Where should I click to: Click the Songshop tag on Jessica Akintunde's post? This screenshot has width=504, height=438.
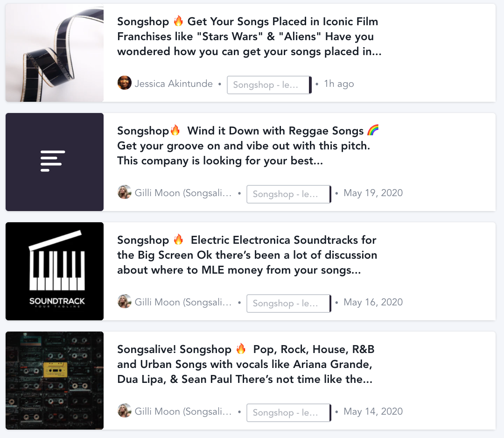coord(269,85)
